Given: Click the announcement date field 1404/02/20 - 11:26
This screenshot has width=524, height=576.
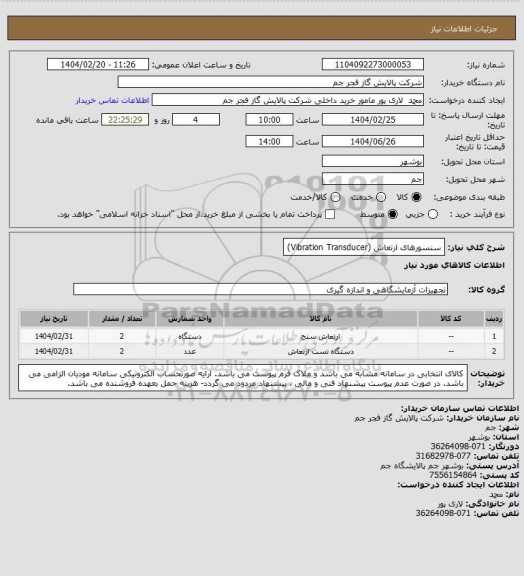Looking at the screenshot, I should coord(98,64).
